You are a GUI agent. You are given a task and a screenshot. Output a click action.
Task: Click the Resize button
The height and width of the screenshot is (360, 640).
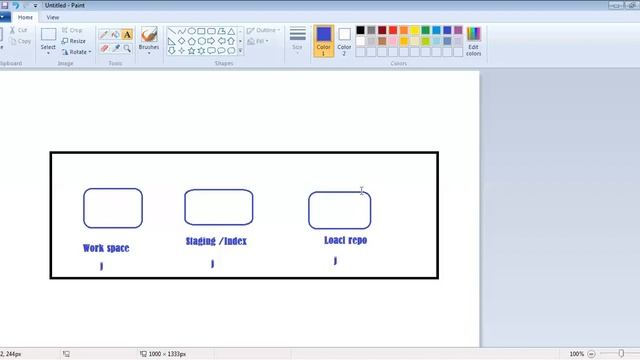(73, 41)
